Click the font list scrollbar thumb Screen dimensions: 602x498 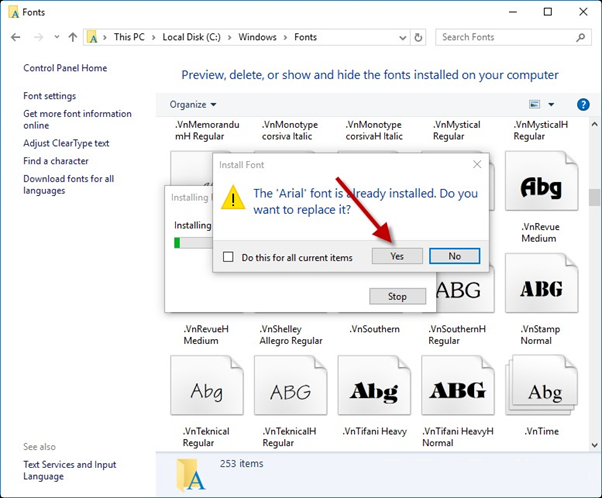click(x=595, y=197)
